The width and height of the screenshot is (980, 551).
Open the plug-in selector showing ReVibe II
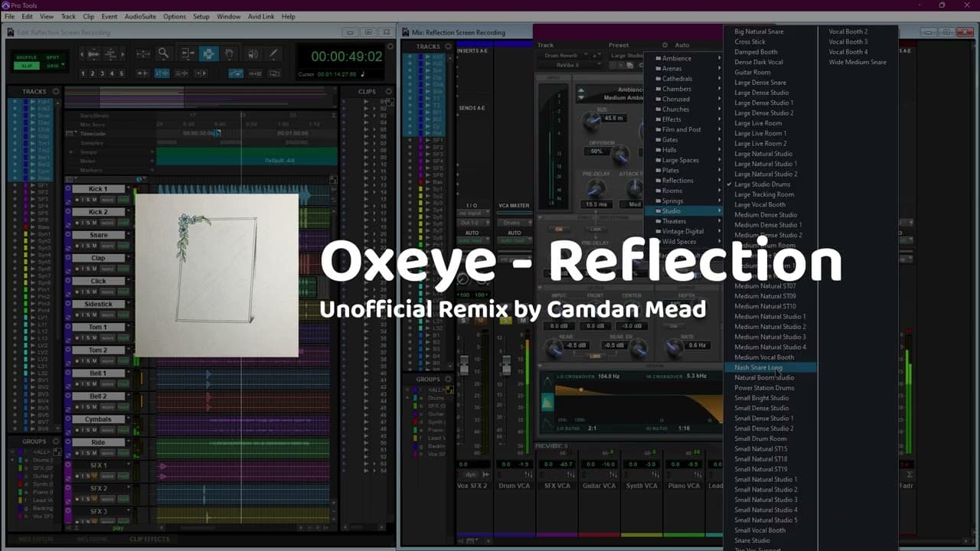571,65
